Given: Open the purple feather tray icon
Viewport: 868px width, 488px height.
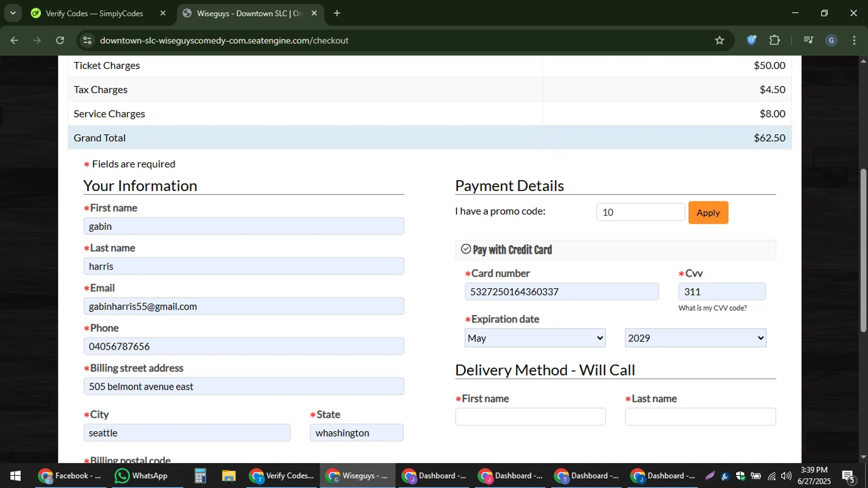Looking at the screenshot, I should [709, 476].
